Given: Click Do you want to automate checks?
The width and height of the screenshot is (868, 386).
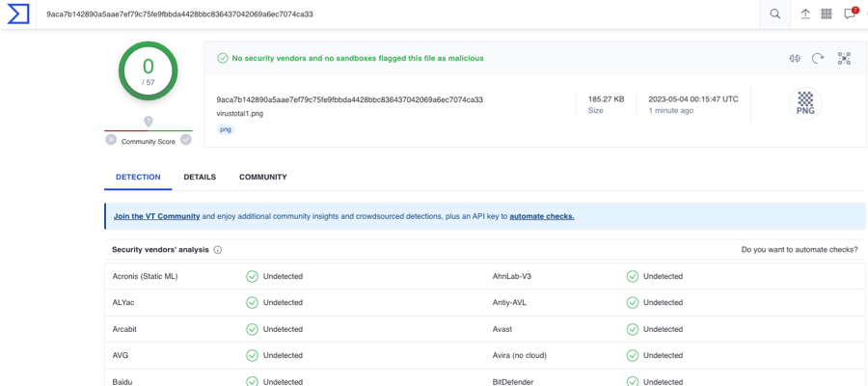Looking at the screenshot, I should pos(800,250).
